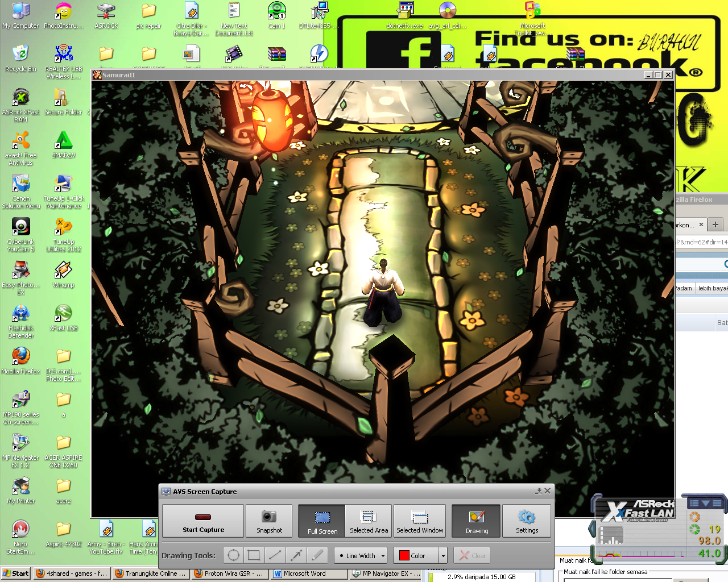Open the Recycle Bin icon
The width and height of the screenshot is (728, 582).
click(20, 59)
